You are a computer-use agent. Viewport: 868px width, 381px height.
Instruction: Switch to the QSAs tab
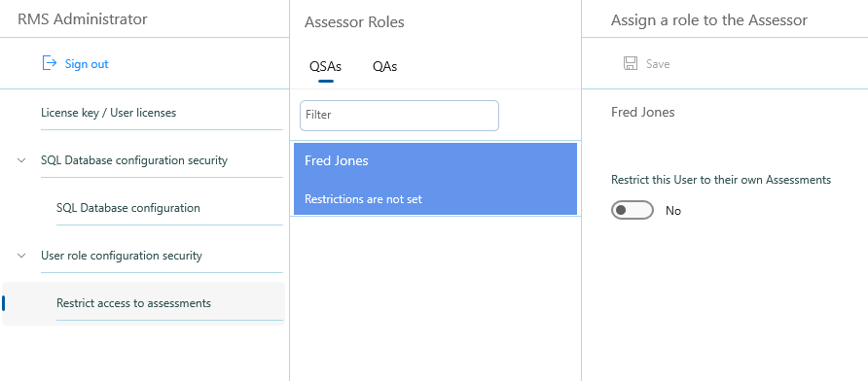pos(325,67)
